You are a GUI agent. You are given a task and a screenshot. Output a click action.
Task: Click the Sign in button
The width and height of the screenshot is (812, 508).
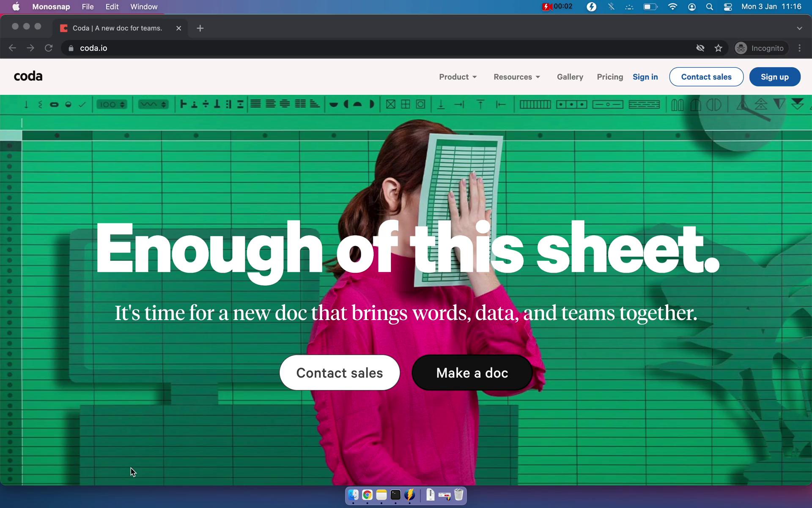[645, 76]
